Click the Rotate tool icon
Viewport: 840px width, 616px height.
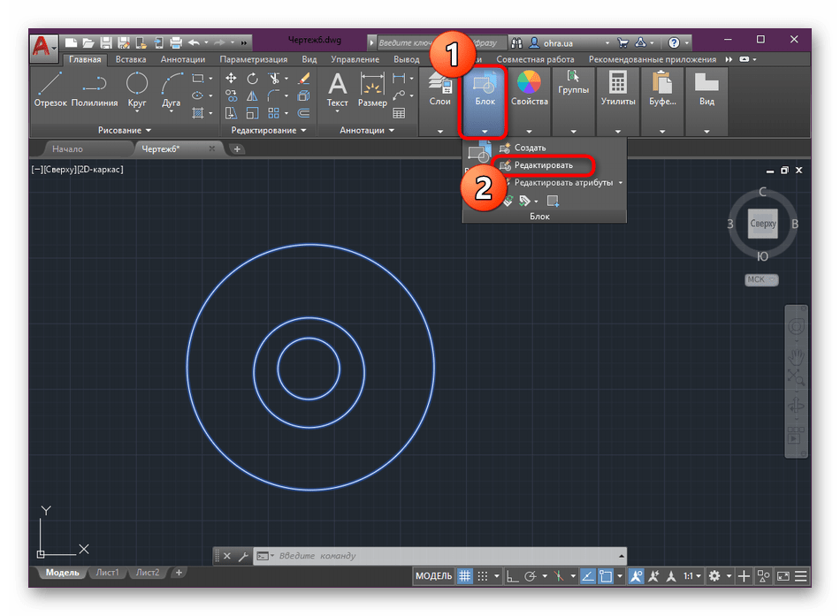point(253,79)
